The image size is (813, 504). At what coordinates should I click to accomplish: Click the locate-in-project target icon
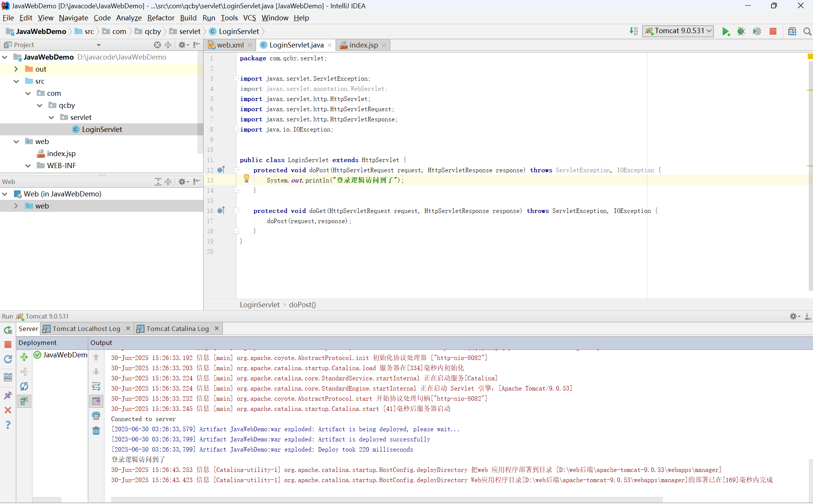(x=157, y=45)
